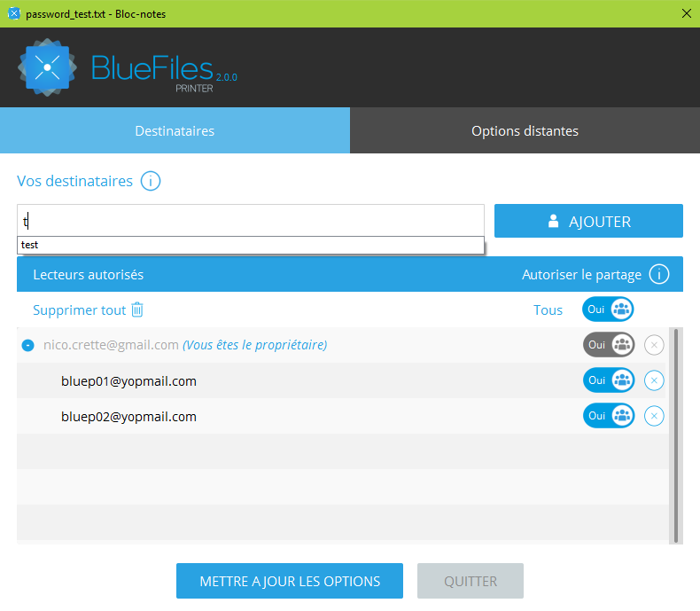The width and height of the screenshot is (700, 611).
Task: Click the X icon on nico.crette@gmail.com row
Action: point(654,345)
